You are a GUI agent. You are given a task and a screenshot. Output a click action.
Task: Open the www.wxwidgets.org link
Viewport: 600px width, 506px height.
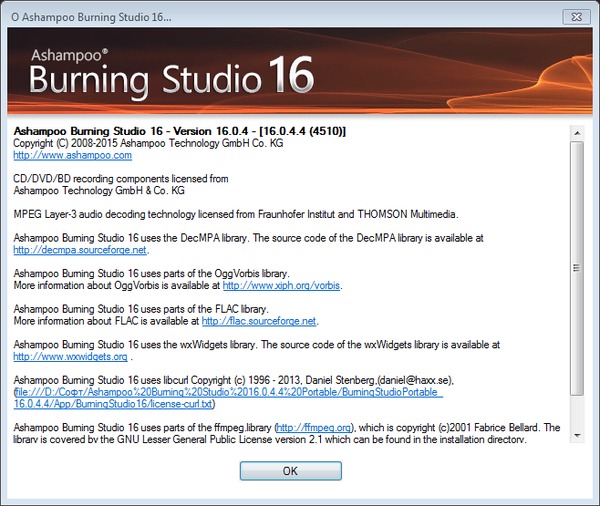(70, 356)
